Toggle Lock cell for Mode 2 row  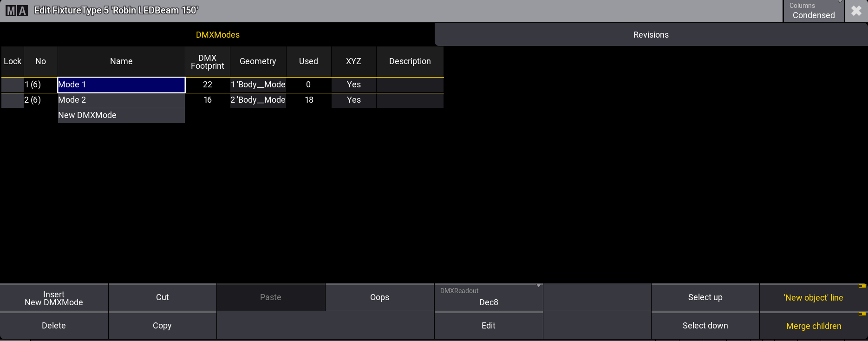[x=13, y=100]
